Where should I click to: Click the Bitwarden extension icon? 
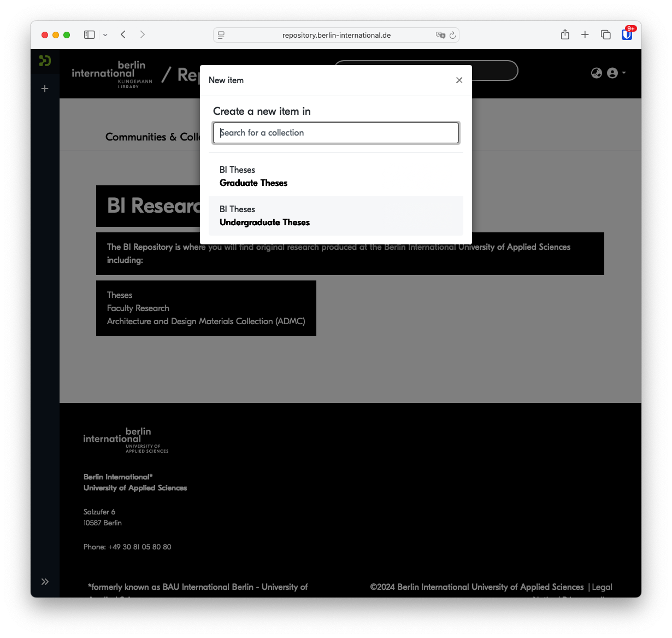627,34
